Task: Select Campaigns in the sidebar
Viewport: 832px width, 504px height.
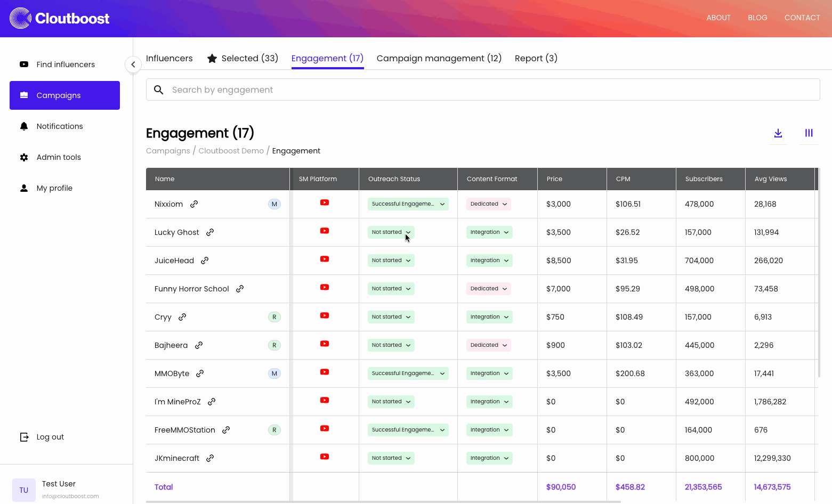Action: click(64, 95)
